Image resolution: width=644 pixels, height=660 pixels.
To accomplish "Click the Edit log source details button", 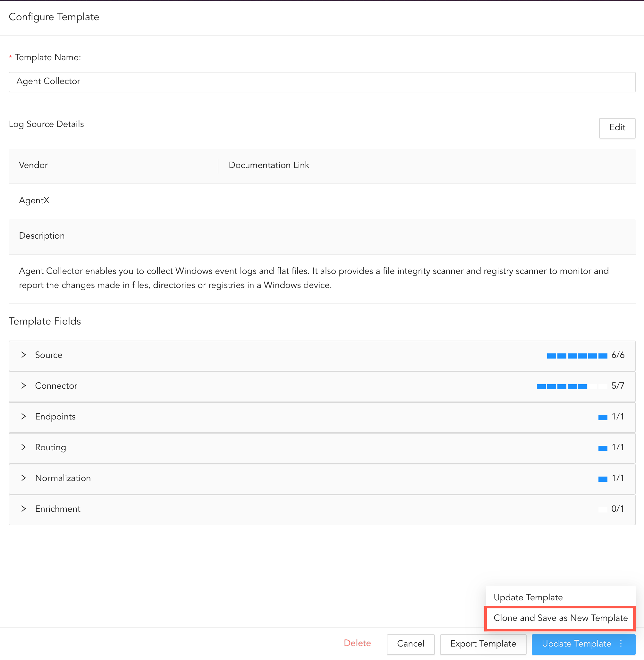I will [617, 128].
